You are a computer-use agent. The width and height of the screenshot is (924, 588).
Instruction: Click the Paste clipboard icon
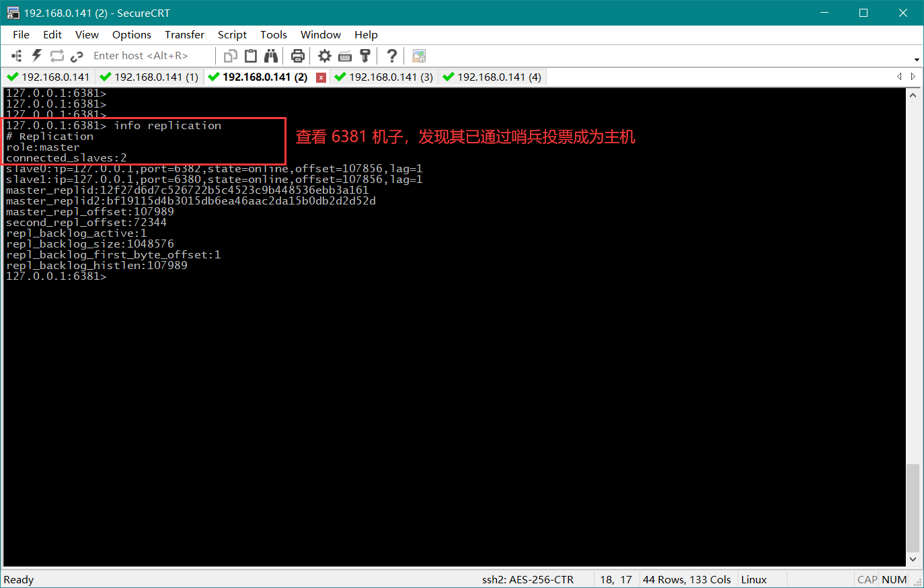[x=251, y=56]
